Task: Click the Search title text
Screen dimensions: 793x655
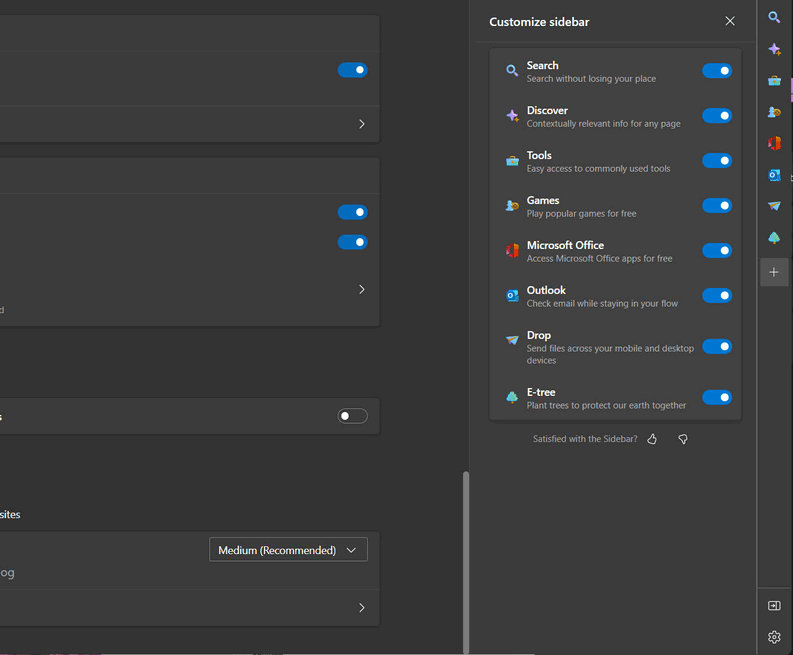Action: point(542,66)
